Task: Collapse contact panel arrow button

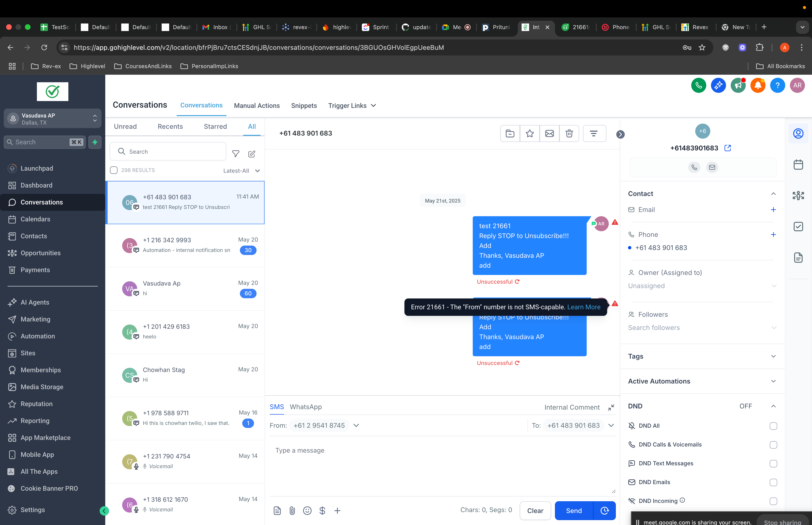Action: click(x=621, y=135)
